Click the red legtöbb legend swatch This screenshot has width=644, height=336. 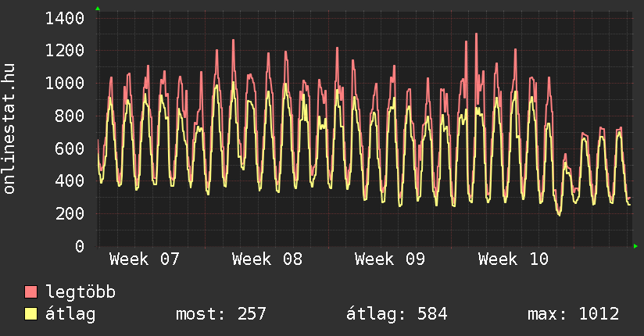tap(31, 292)
